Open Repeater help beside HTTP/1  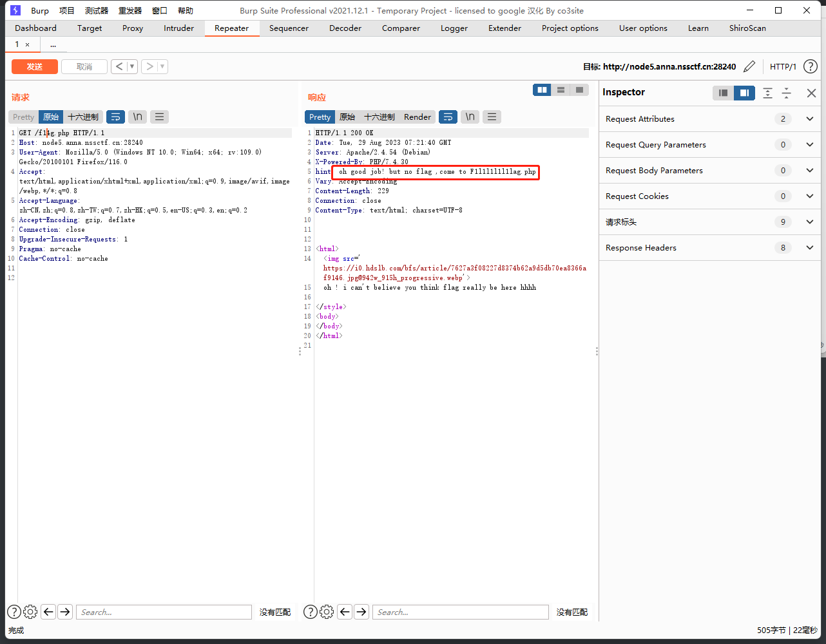[x=811, y=66]
